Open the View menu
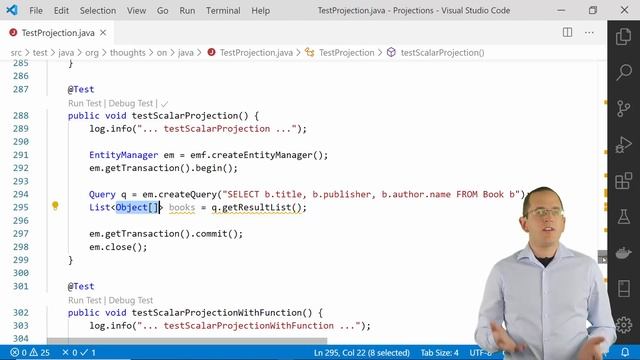640x360 pixels. (136, 10)
